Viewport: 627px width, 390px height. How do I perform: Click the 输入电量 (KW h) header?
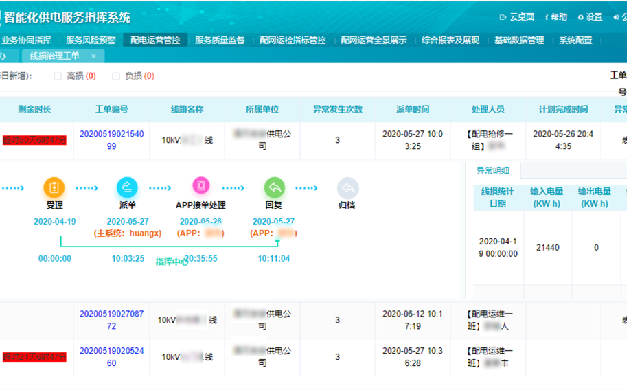click(x=547, y=198)
